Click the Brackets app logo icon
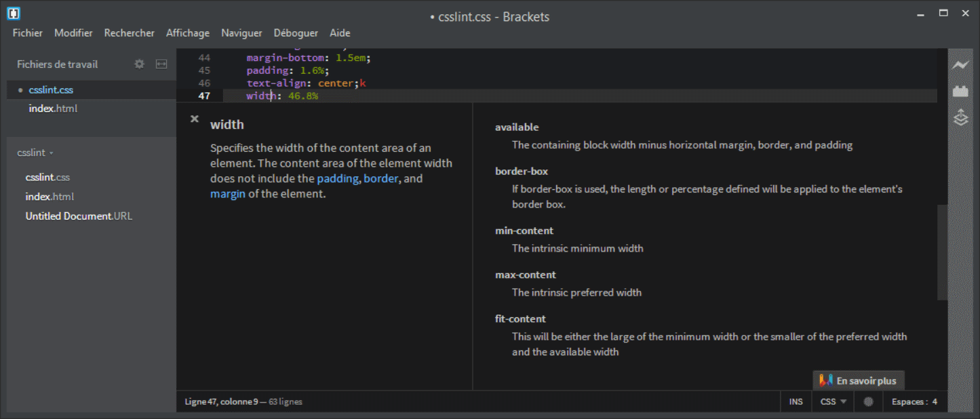Image resolution: width=980 pixels, height=419 pixels. pos(14,13)
